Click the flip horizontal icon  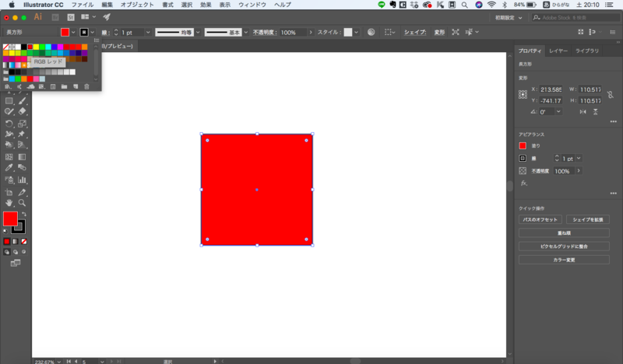[x=583, y=112]
